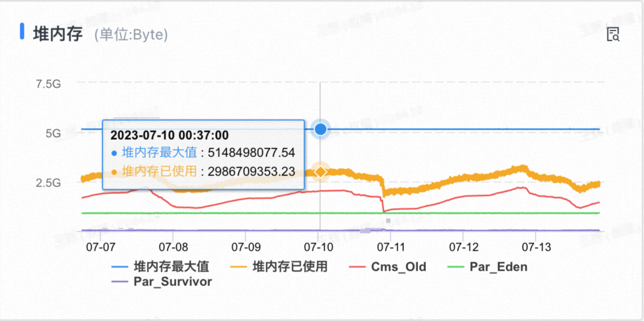Click the 07-11 date label on the x-axis
The image size is (644, 321).
(391, 246)
